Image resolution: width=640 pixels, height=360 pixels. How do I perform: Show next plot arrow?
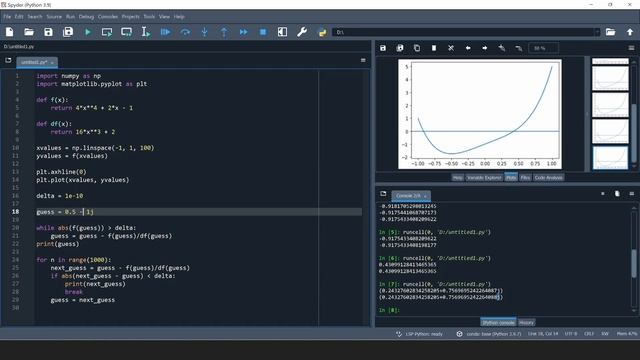[x=484, y=48]
